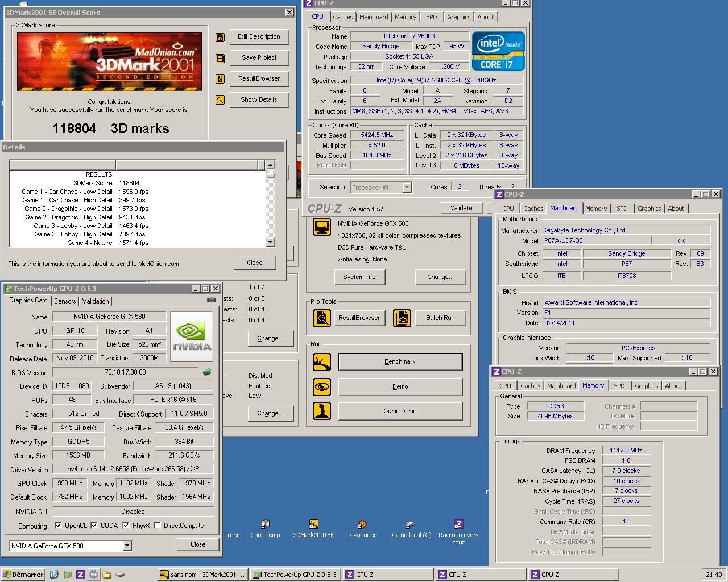
Task: Click the Batch Run icon
Action: pyautogui.click(x=402, y=318)
